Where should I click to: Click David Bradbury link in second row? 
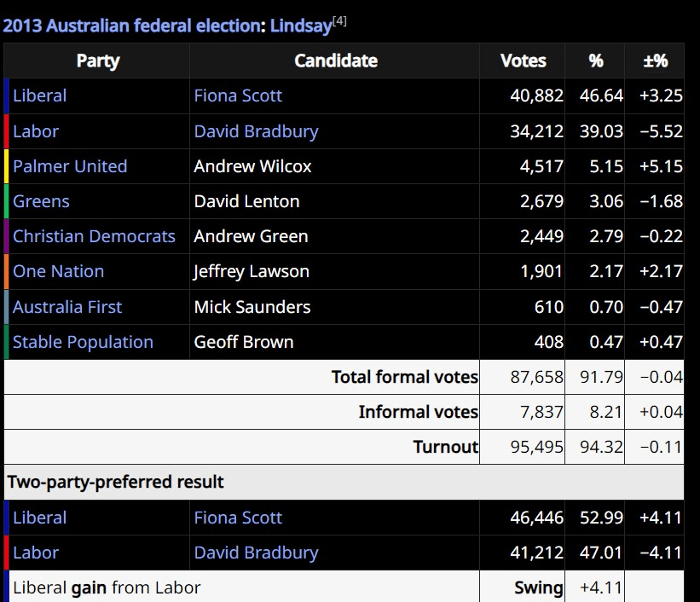pos(256,131)
